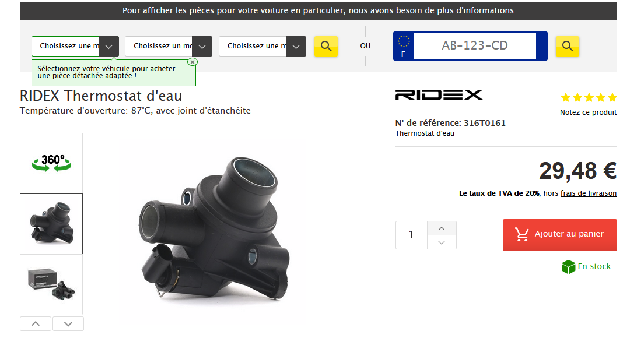Decrease quantity with down arrow
The image size is (644, 338).
tap(442, 242)
